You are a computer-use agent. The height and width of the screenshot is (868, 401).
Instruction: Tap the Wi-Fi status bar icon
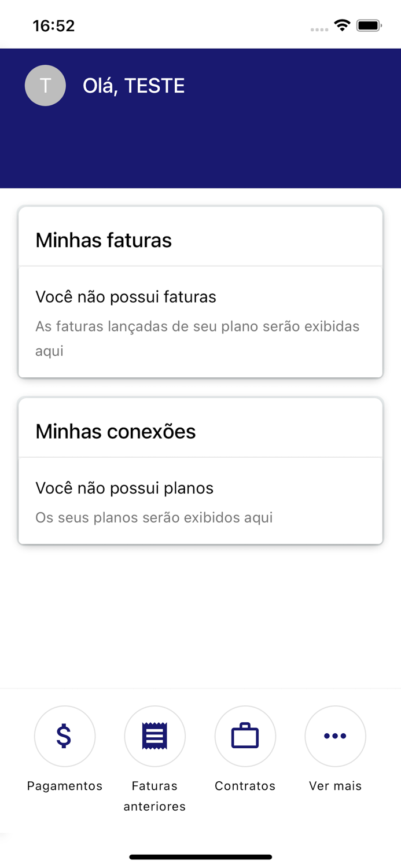(x=342, y=25)
